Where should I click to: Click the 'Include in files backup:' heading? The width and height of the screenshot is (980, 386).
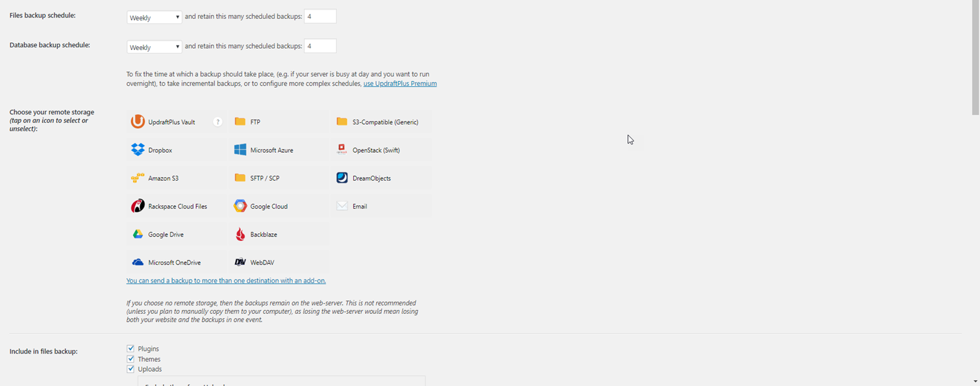click(x=44, y=352)
